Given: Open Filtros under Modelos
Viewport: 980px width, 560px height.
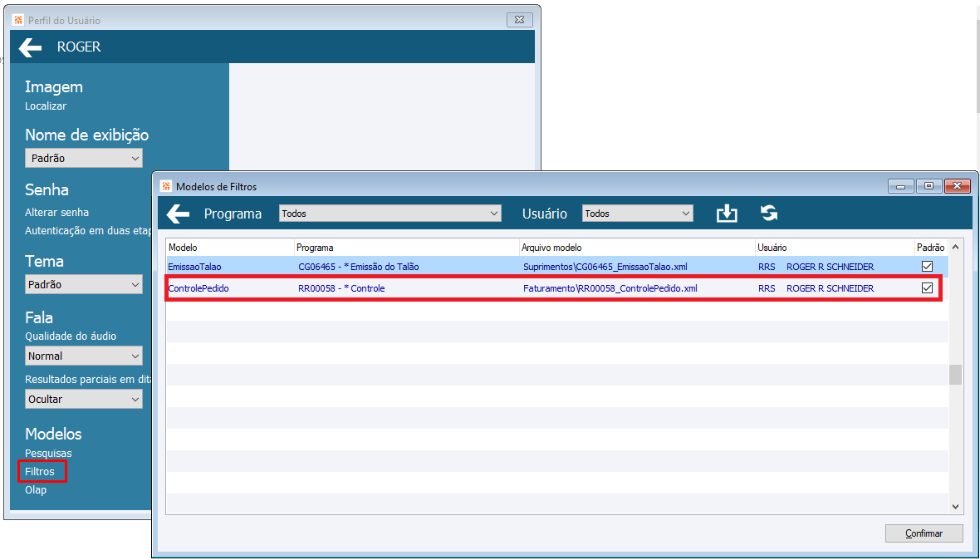Looking at the screenshot, I should coord(40,471).
